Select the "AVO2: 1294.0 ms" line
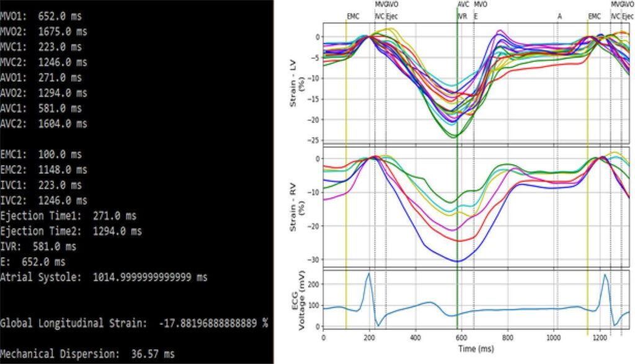 tap(43, 94)
